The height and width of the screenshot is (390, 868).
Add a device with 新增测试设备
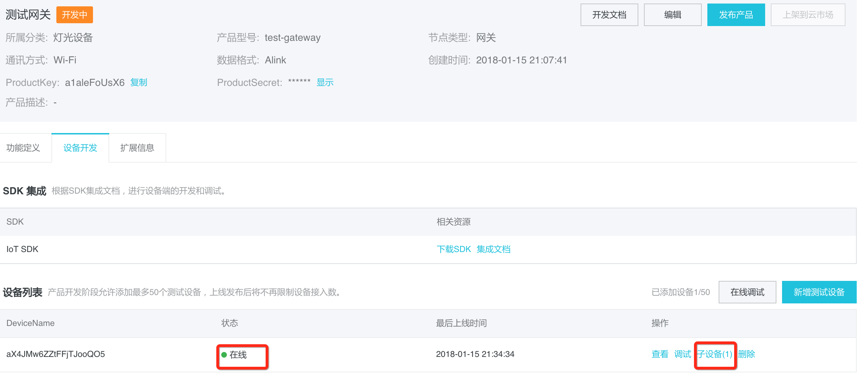[819, 292]
